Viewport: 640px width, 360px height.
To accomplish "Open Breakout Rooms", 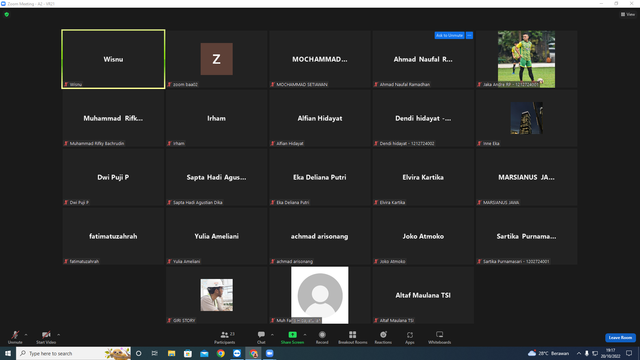I will pyautogui.click(x=353, y=337).
